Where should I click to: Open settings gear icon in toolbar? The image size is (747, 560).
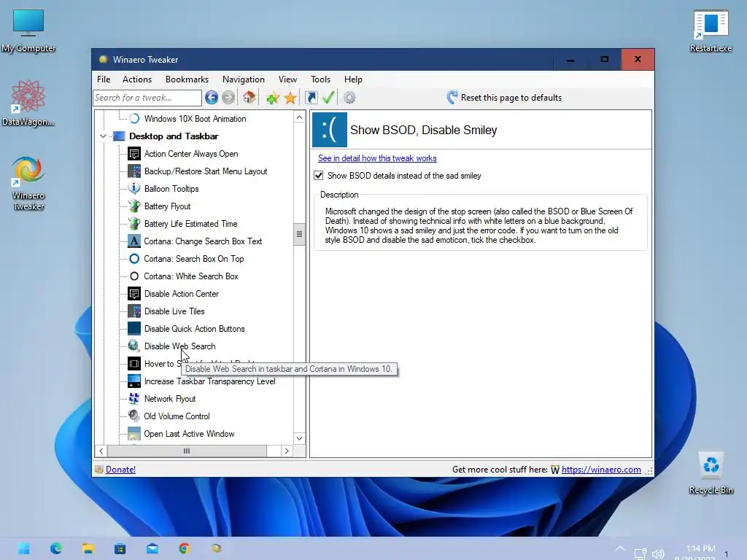pos(349,98)
